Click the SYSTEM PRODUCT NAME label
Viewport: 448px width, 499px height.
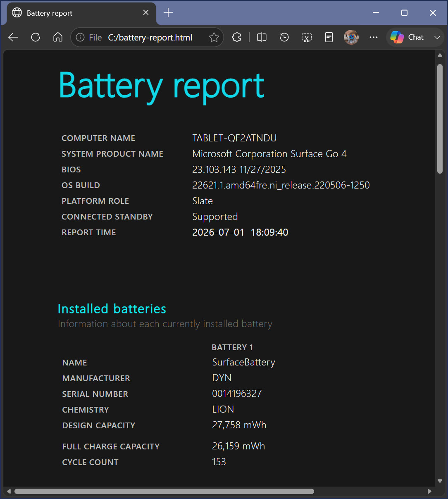[x=112, y=154]
